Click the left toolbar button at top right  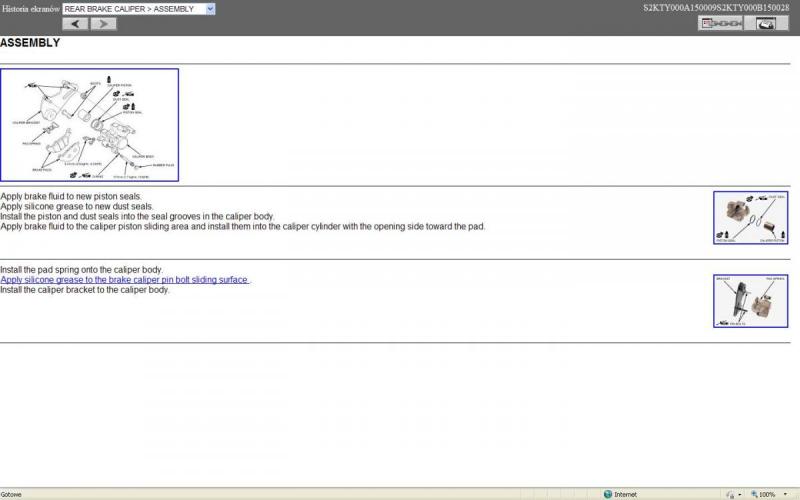pos(720,23)
